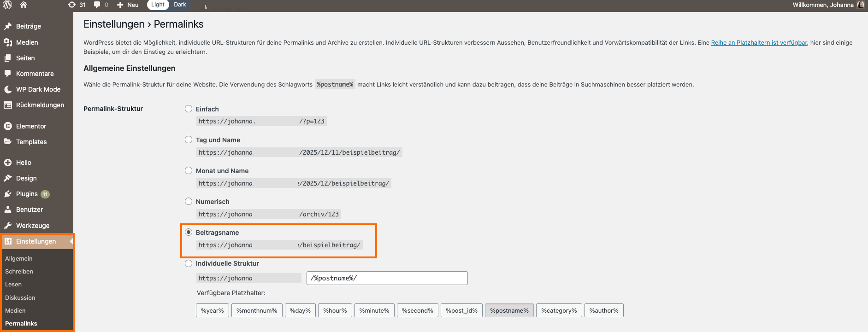This screenshot has width=868, height=332.
Task: Click the custom structure text field
Action: (387, 278)
